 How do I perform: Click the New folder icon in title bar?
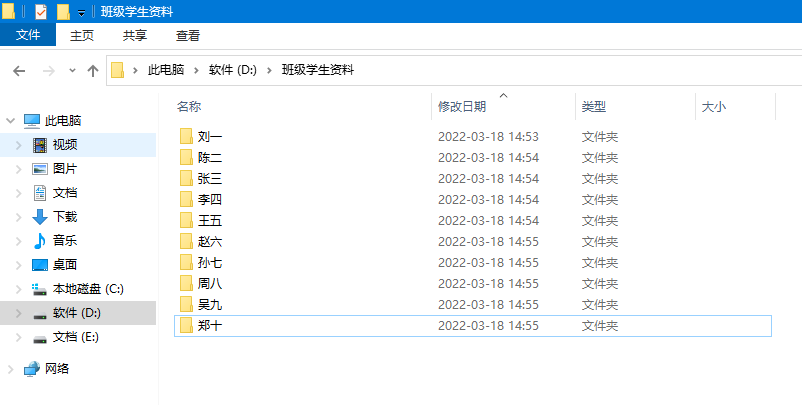pyautogui.click(x=63, y=11)
